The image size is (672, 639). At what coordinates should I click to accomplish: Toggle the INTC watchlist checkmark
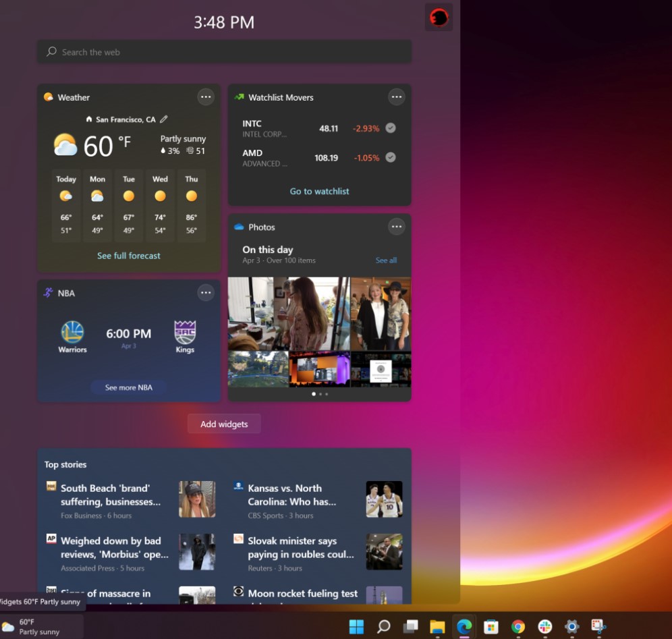pos(391,128)
